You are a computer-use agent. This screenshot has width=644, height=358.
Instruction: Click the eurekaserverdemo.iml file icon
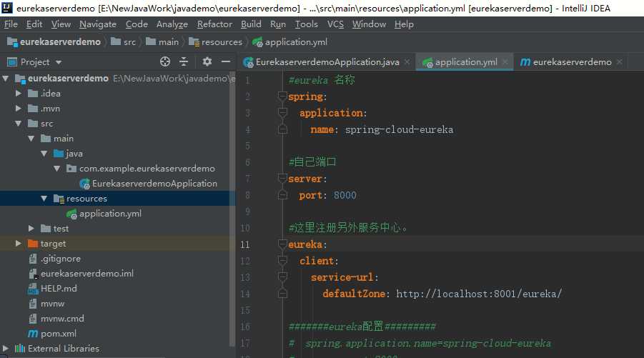pos(33,274)
